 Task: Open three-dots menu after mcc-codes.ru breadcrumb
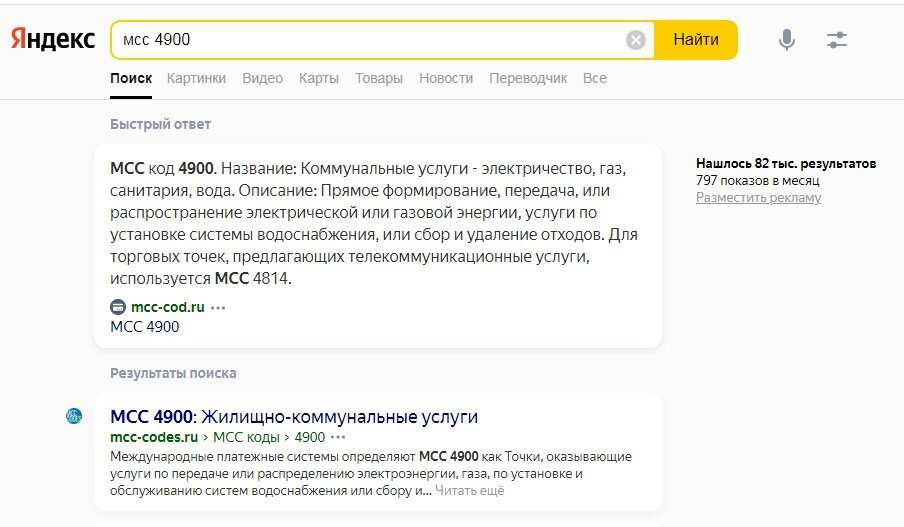coord(338,437)
